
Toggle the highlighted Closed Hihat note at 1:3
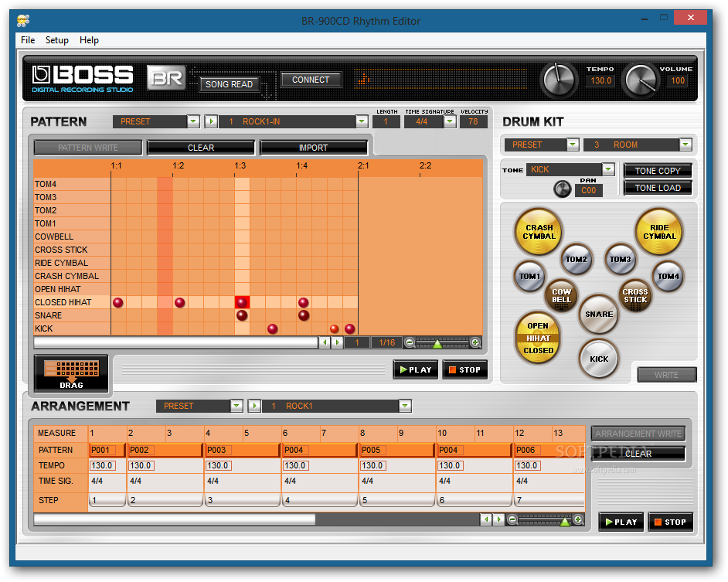[x=242, y=302]
